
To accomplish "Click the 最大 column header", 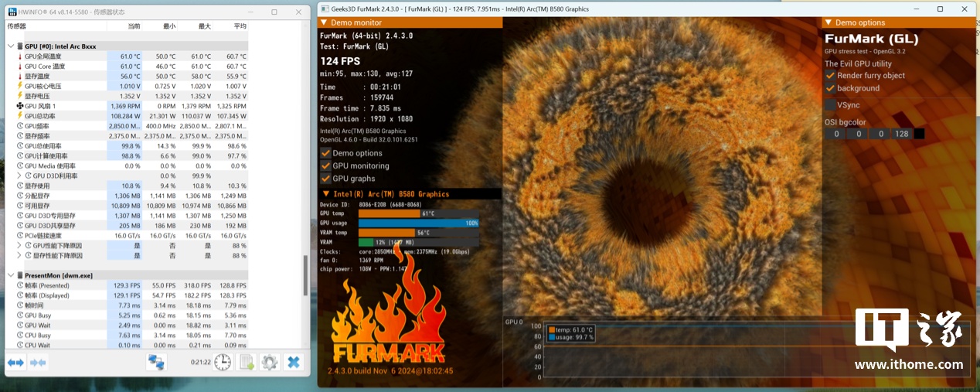I will 204,26.
